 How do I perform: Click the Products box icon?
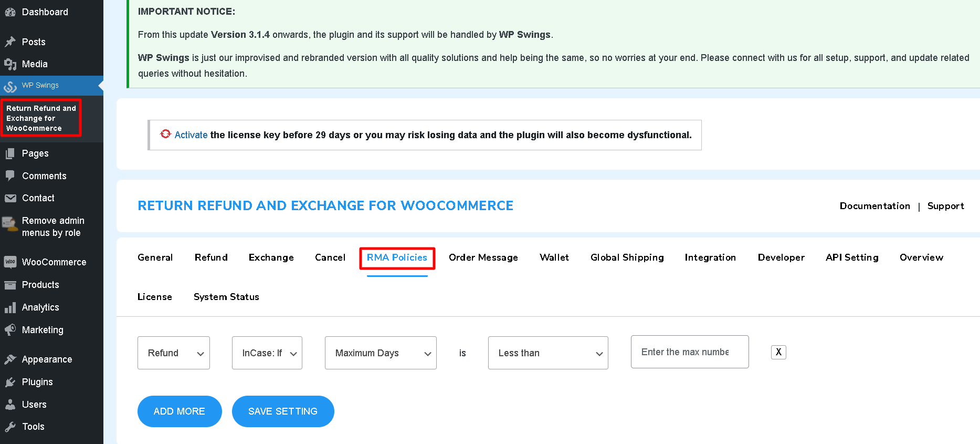point(10,285)
